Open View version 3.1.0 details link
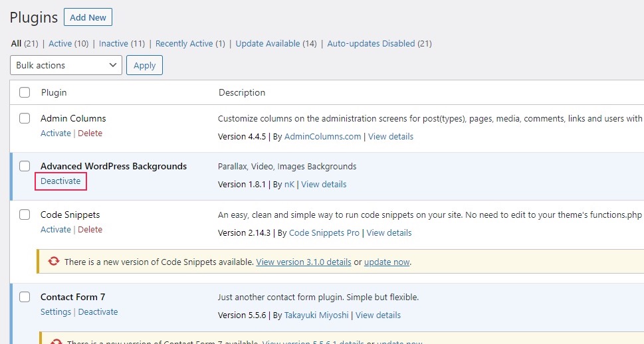The width and height of the screenshot is (644, 344). 304,262
